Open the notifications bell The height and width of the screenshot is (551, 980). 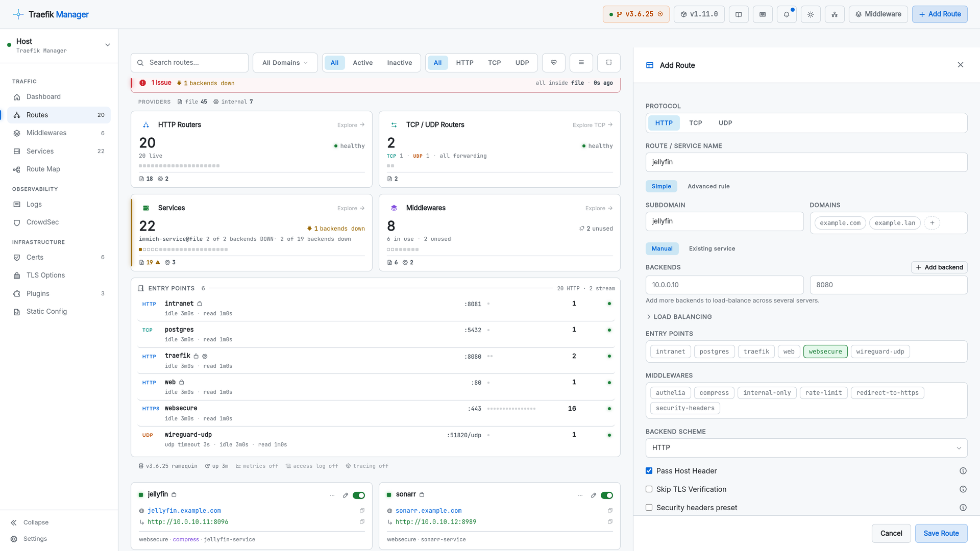787,14
